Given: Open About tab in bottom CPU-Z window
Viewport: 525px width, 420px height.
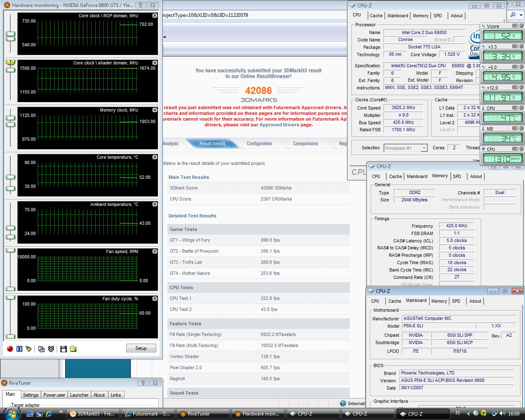Looking at the screenshot, I should coord(475,301).
